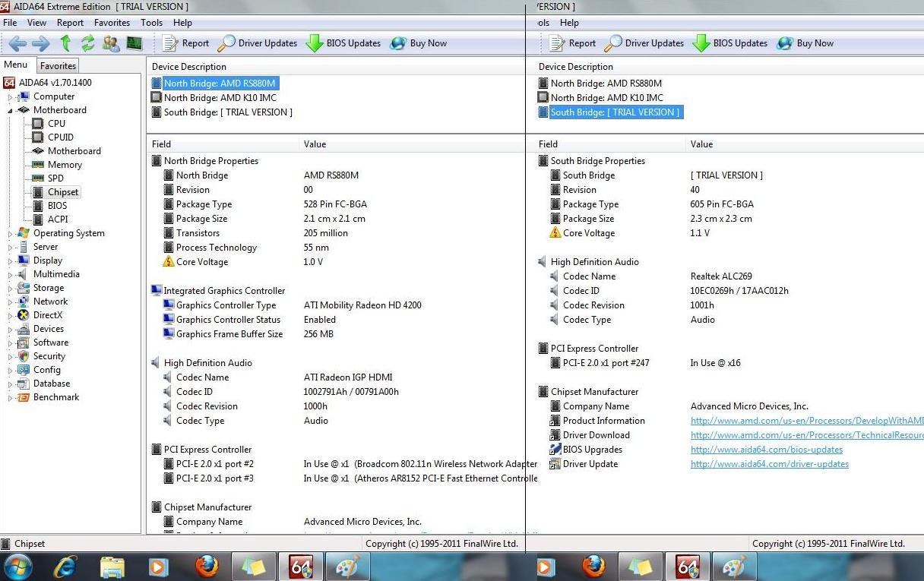Select the BIOS tree item
Viewport: 924px width, 581px height.
pos(57,206)
